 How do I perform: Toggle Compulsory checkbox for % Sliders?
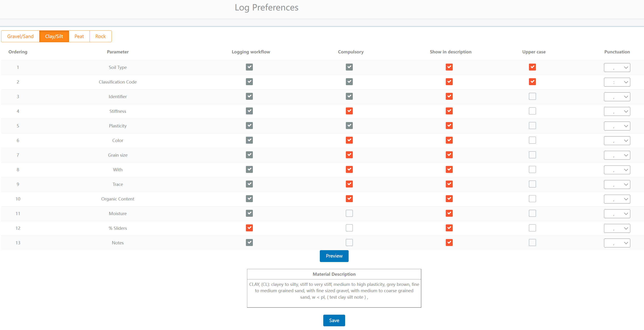tap(349, 228)
